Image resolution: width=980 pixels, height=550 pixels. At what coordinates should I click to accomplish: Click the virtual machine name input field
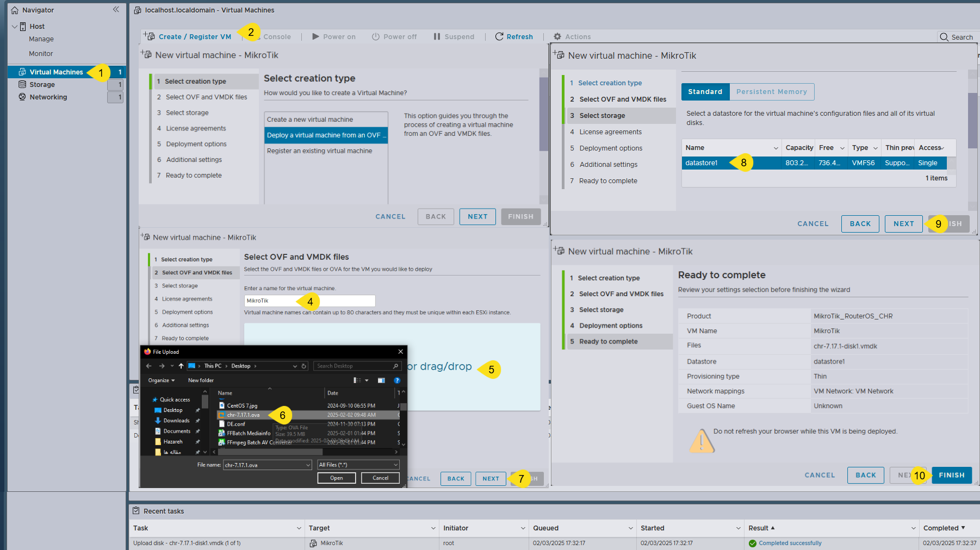coord(310,301)
